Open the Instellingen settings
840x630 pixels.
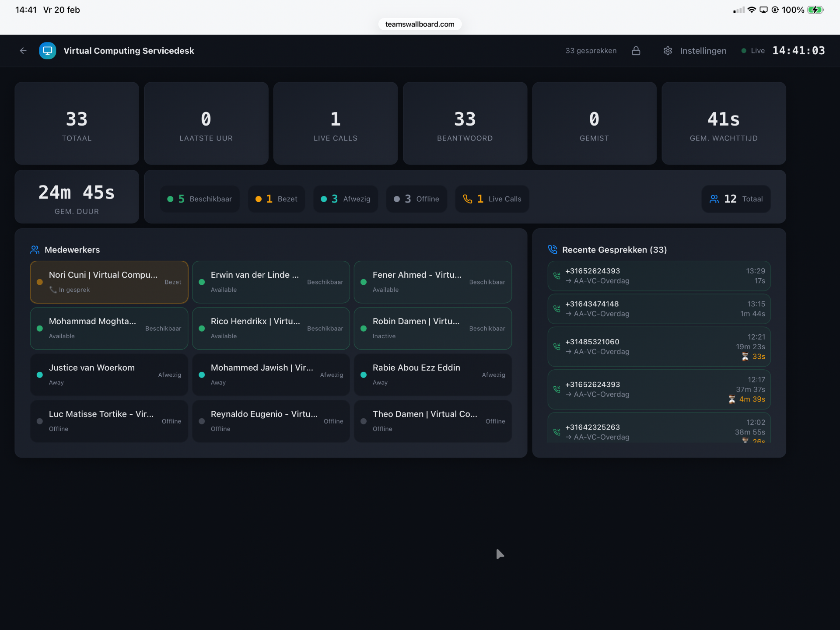click(x=703, y=51)
